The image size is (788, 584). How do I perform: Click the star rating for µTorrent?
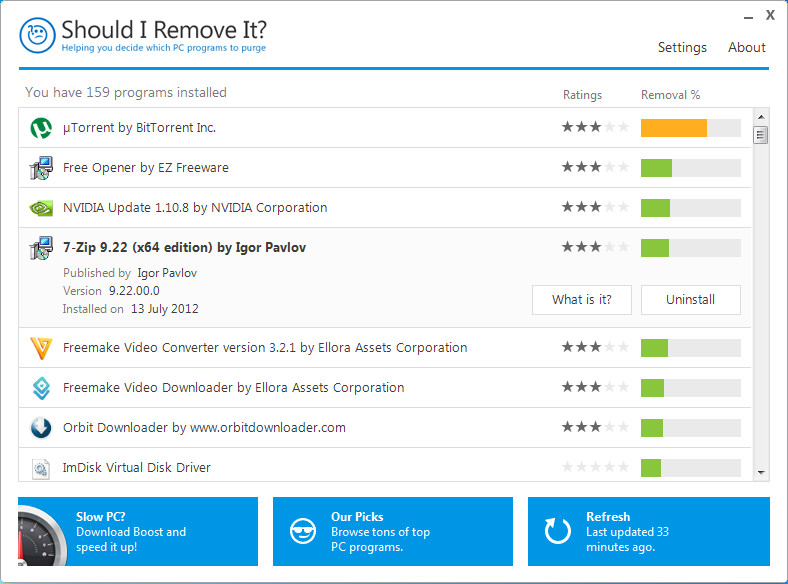click(x=595, y=127)
